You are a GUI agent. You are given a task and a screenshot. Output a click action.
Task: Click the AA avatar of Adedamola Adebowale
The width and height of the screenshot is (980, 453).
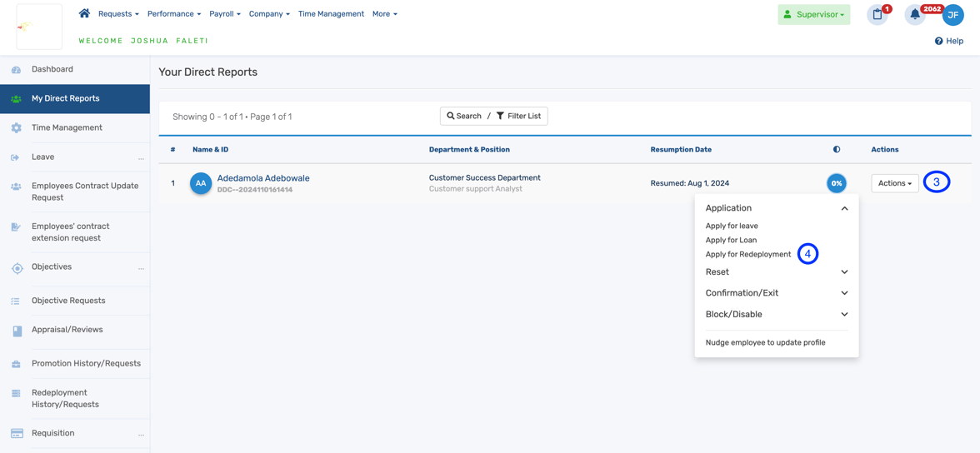[201, 184]
